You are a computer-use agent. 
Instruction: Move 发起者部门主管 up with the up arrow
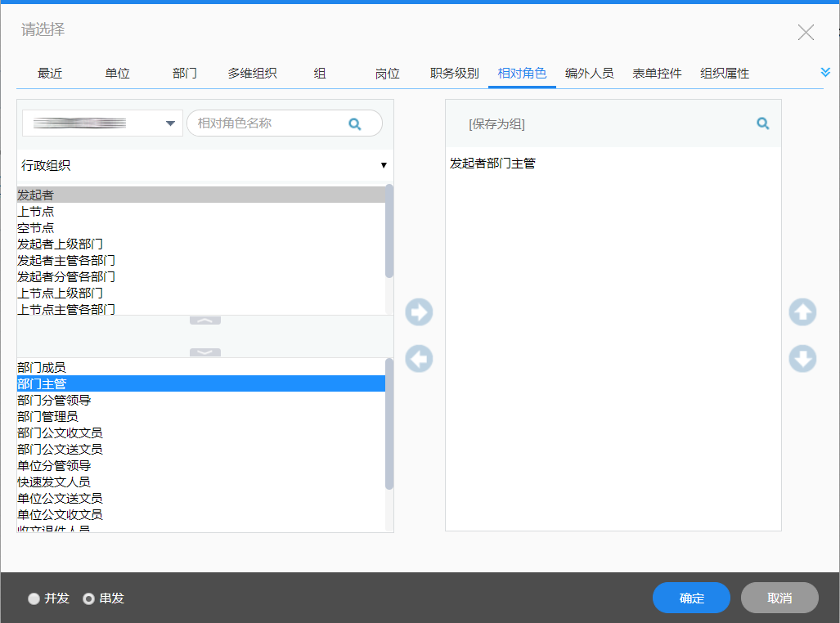[802, 311]
